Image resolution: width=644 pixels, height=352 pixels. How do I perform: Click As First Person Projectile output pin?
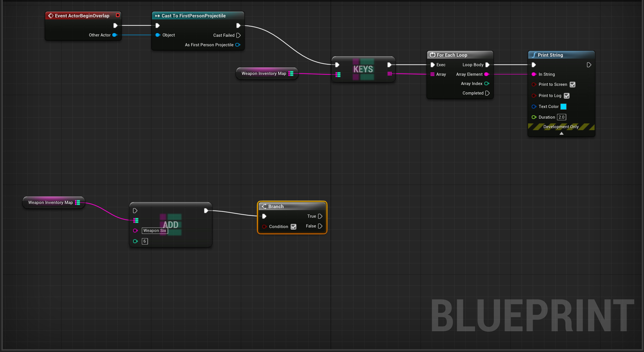tap(238, 45)
